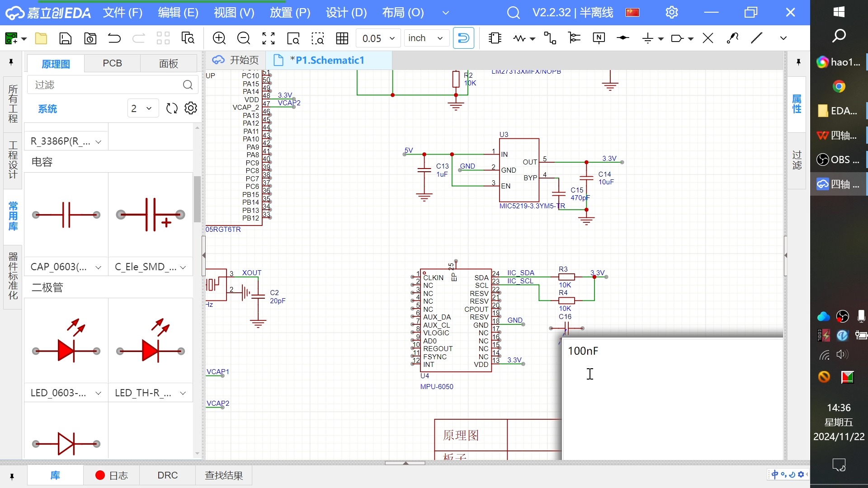
Task: Expand the LED_TH-R component dropdown
Action: tap(183, 393)
